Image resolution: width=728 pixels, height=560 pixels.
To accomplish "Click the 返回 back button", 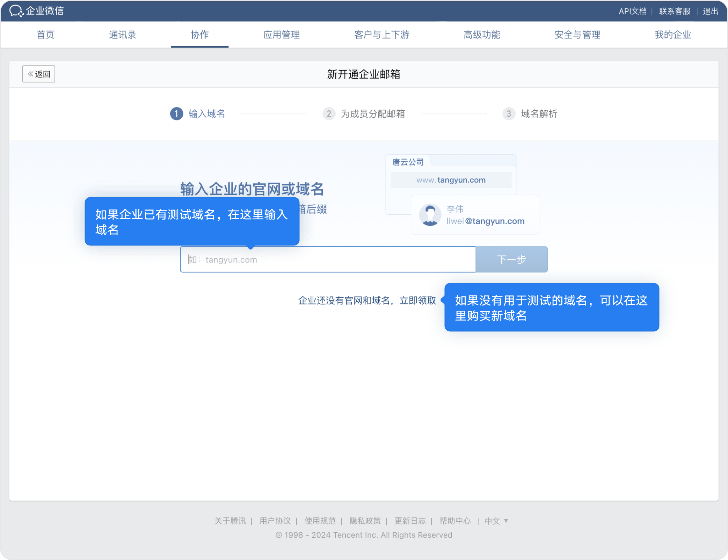I will click(39, 74).
